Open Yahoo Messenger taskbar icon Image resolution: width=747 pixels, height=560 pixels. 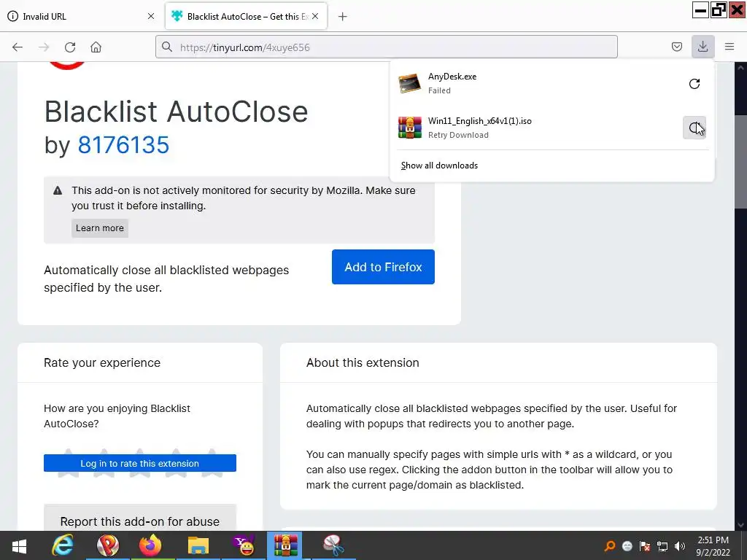pyautogui.click(x=243, y=545)
